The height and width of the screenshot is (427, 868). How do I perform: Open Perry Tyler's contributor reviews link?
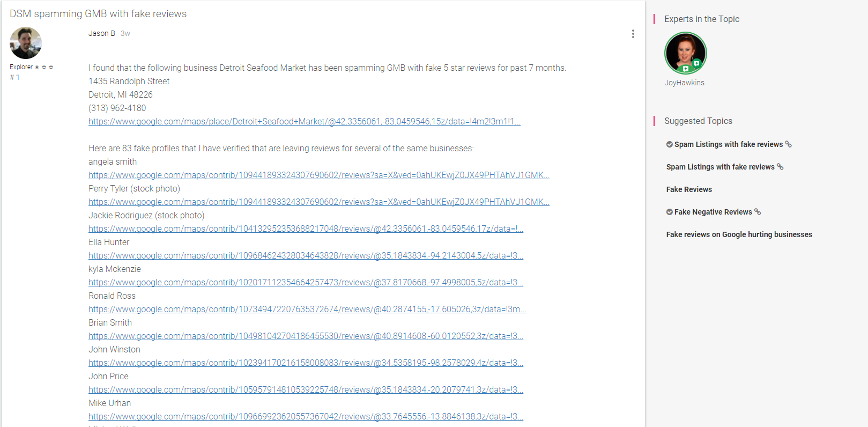click(319, 202)
